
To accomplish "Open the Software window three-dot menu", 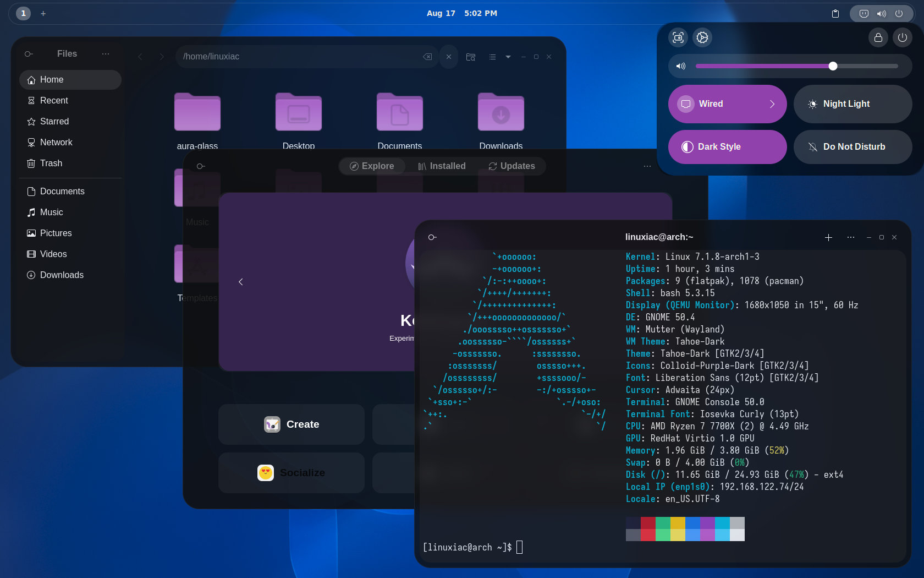I will [x=647, y=166].
